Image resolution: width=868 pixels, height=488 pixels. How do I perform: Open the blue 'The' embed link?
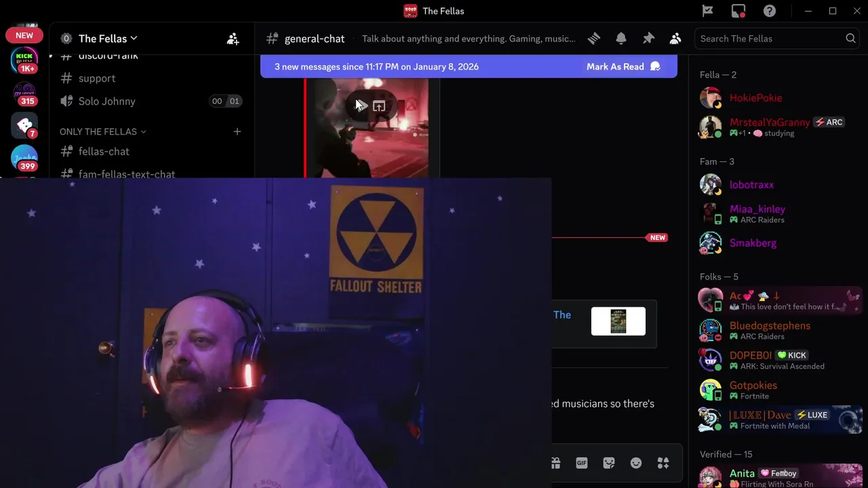[562, 314]
